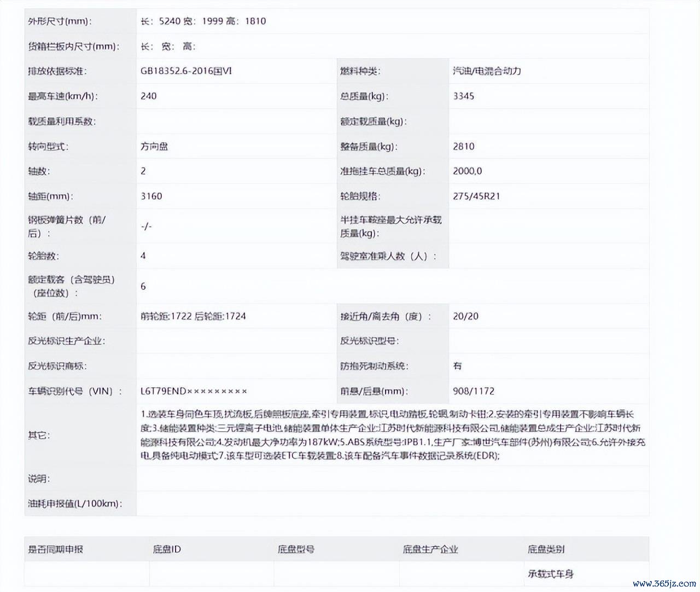Click the 底盘ID column header
Viewport: 700px width, 592px height.
point(167,549)
